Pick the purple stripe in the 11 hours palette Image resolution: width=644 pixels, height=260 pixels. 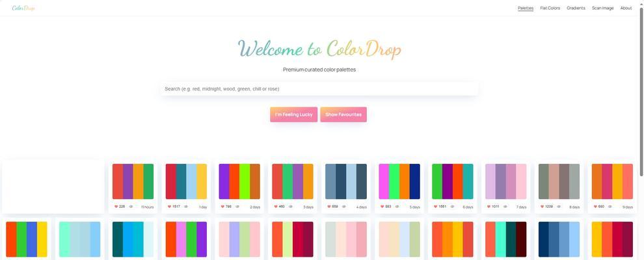(x=127, y=181)
